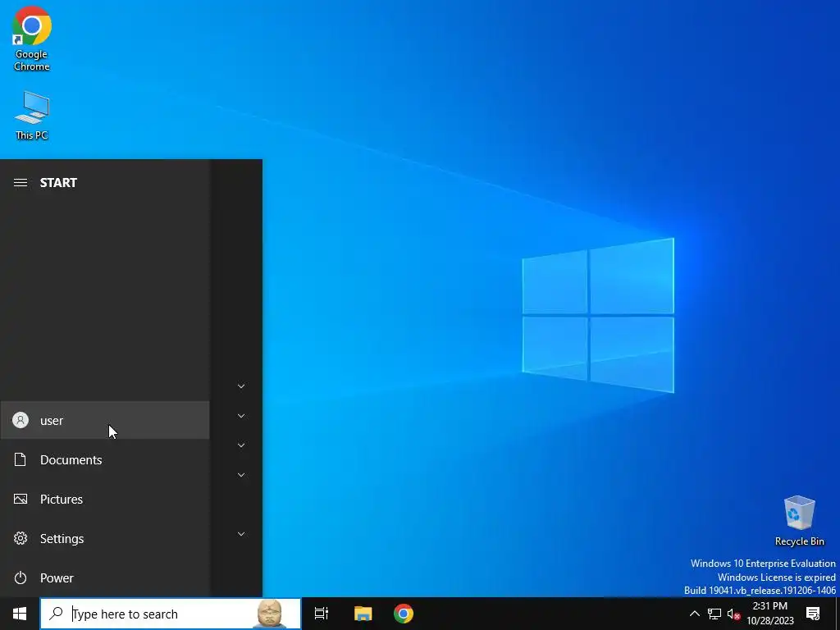Open Power options in Start menu
Image resolution: width=840 pixels, height=630 pixels.
point(105,577)
